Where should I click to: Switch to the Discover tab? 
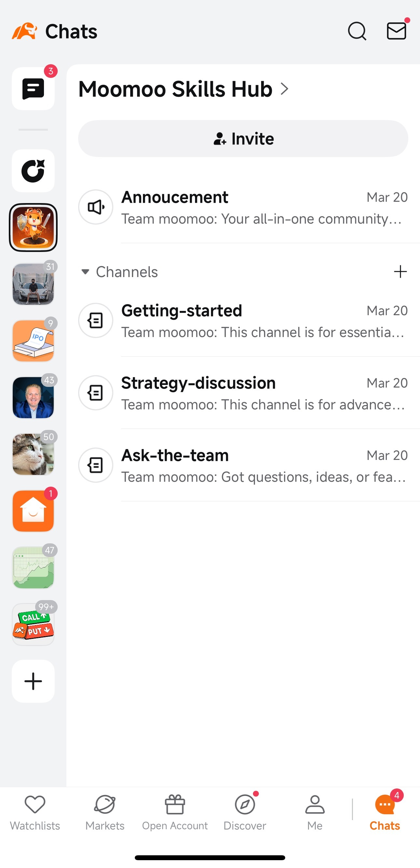coord(245,813)
